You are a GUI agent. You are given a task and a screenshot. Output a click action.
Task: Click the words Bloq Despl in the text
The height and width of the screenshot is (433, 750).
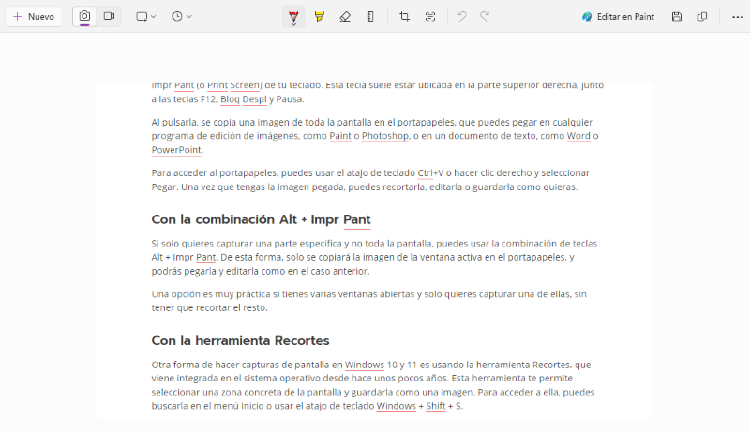[243, 99]
